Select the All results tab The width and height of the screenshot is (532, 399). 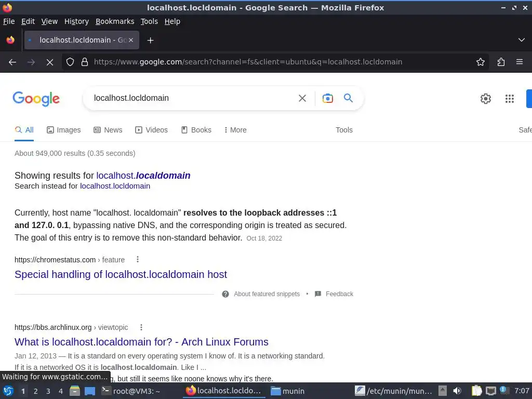click(24, 130)
